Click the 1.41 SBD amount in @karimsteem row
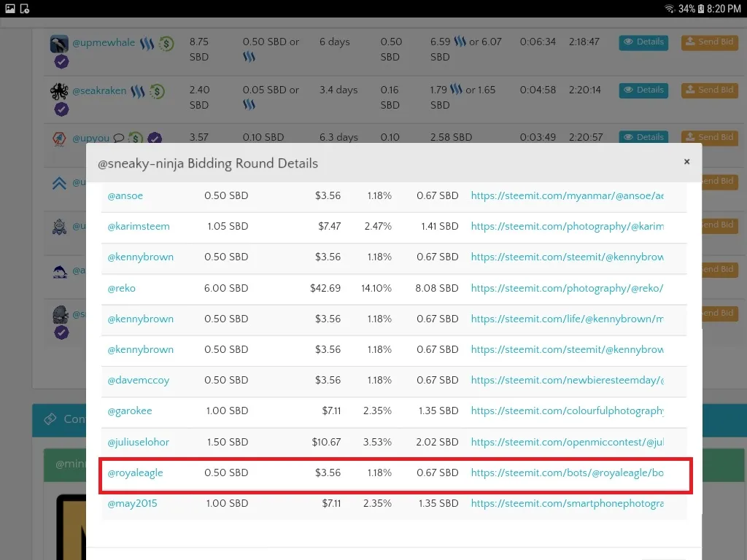The height and width of the screenshot is (560, 747). pyautogui.click(x=440, y=226)
